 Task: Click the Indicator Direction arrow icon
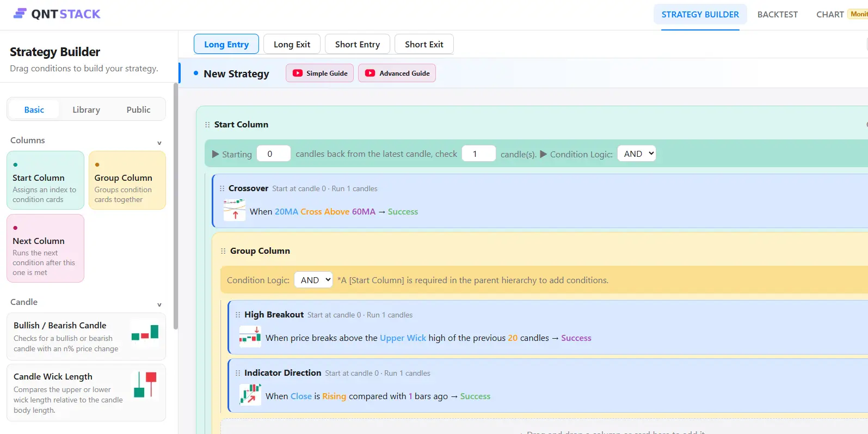250,395
